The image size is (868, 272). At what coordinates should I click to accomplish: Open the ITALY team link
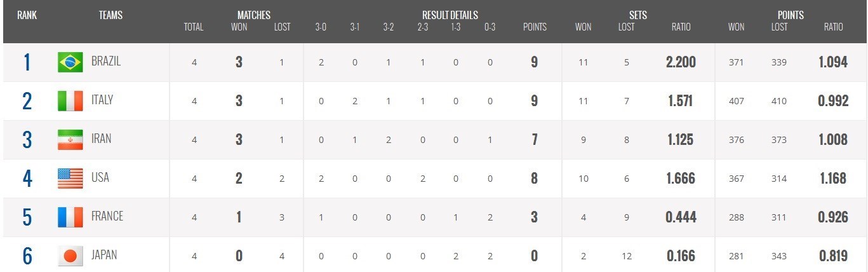tap(102, 100)
